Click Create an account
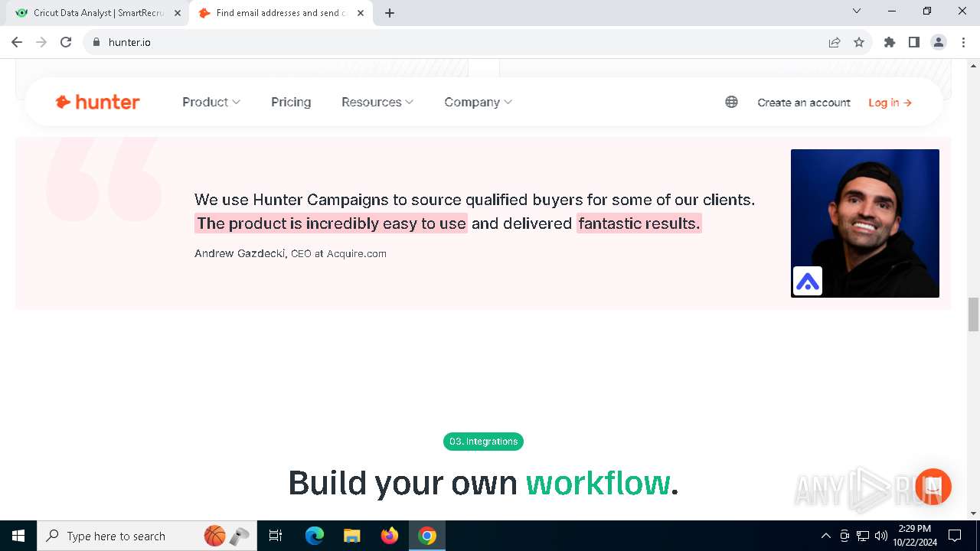Screen dimensions: 980x551 click(804, 103)
